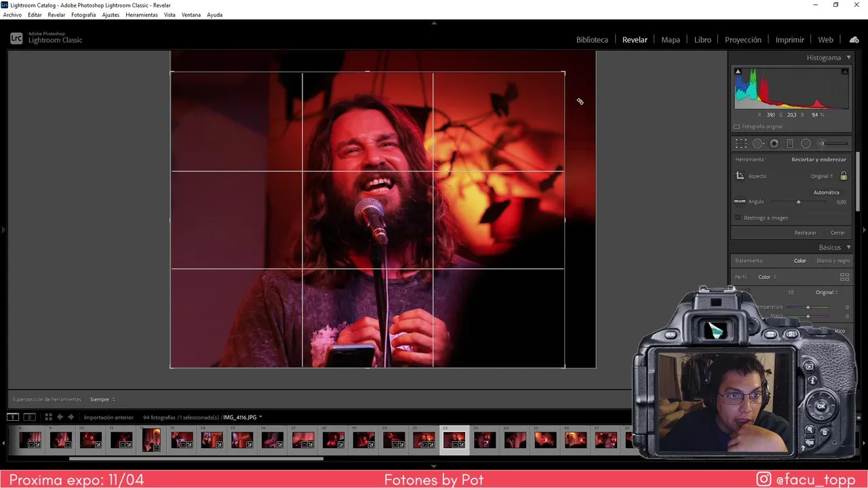Switch to the Imprimir module
The image size is (868, 488).
pos(790,40)
